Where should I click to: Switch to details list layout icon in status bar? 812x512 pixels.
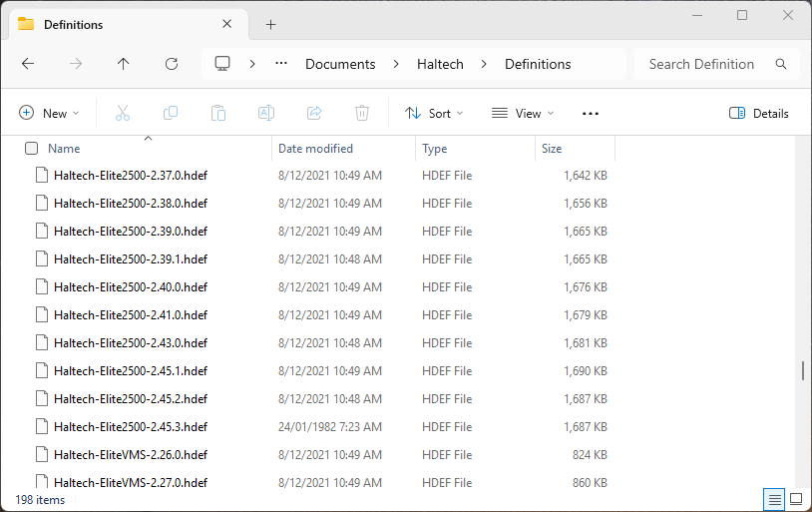pos(775,500)
